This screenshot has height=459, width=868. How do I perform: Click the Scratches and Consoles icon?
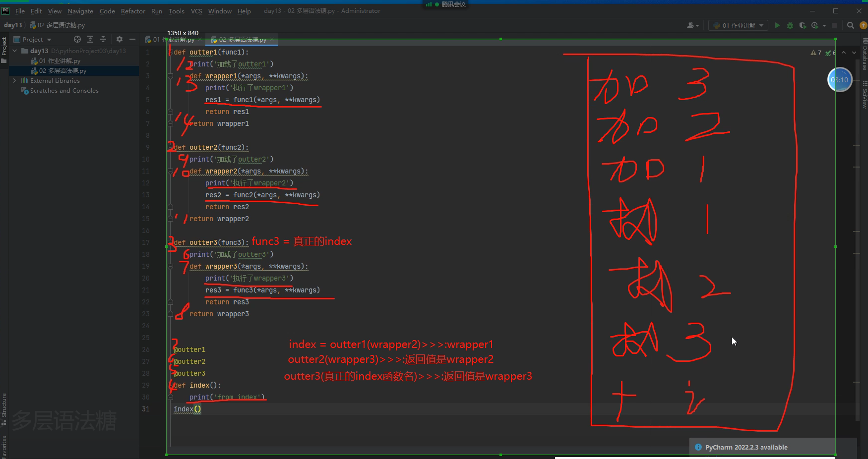[x=25, y=91]
